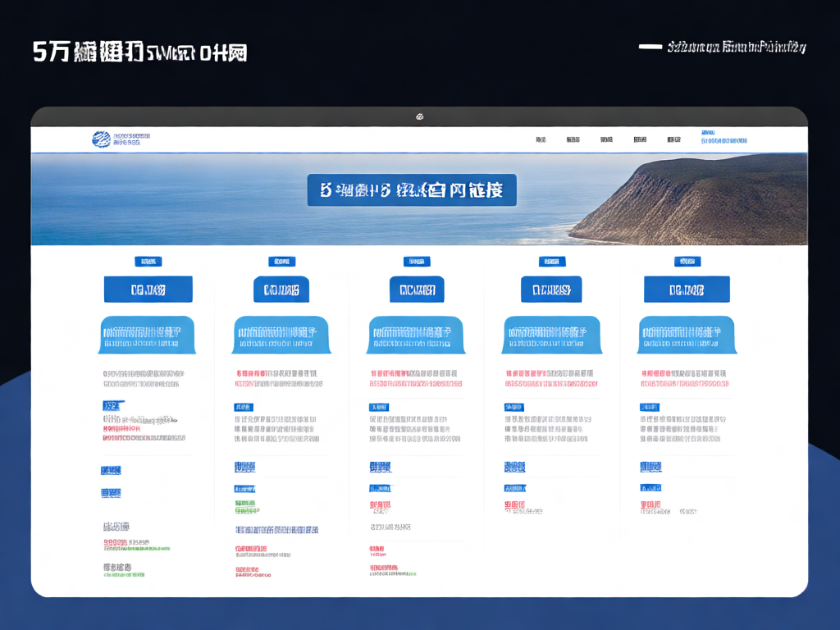
Task: Click the caption text beside the top-right white dash
Action: coord(737,47)
